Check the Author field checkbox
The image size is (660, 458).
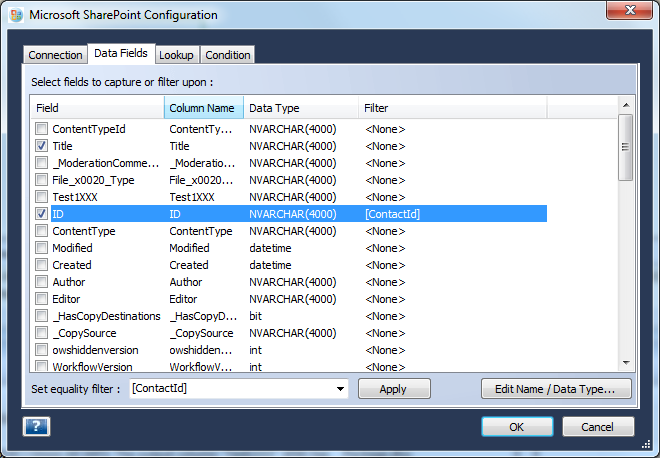pyautogui.click(x=41, y=282)
